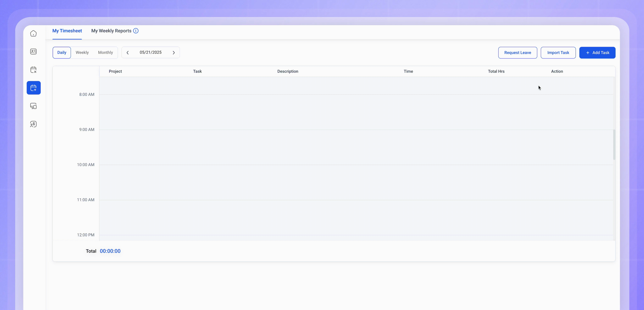Open the calendar with X sidebar icon
The height and width of the screenshot is (310, 644).
[x=33, y=70]
